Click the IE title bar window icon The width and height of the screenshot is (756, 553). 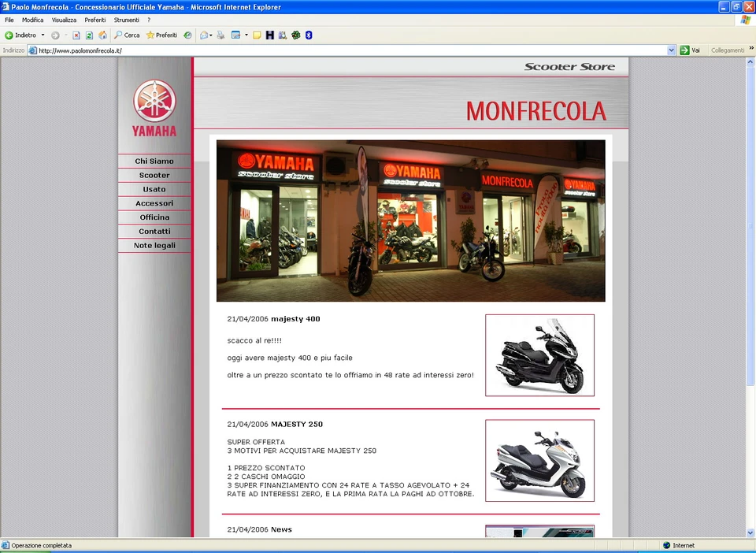[x=6, y=7]
